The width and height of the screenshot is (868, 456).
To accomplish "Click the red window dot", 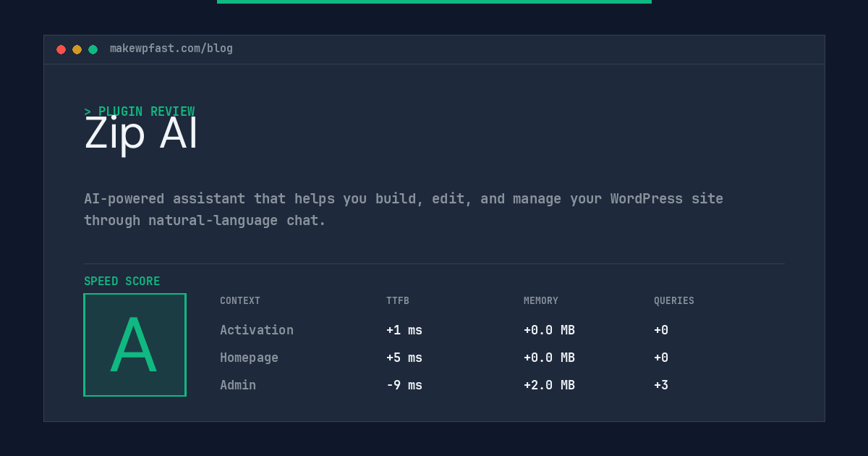I will point(61,49).
